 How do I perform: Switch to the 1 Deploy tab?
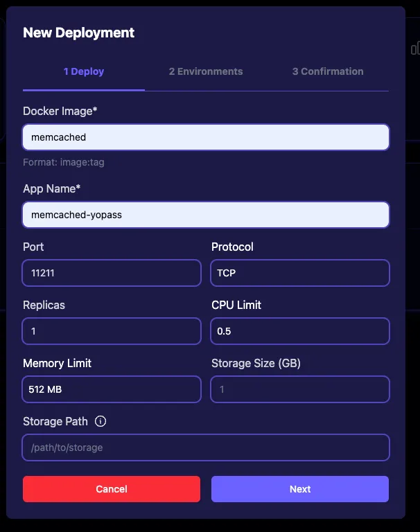pyautogui.click(x=84, y=71)
